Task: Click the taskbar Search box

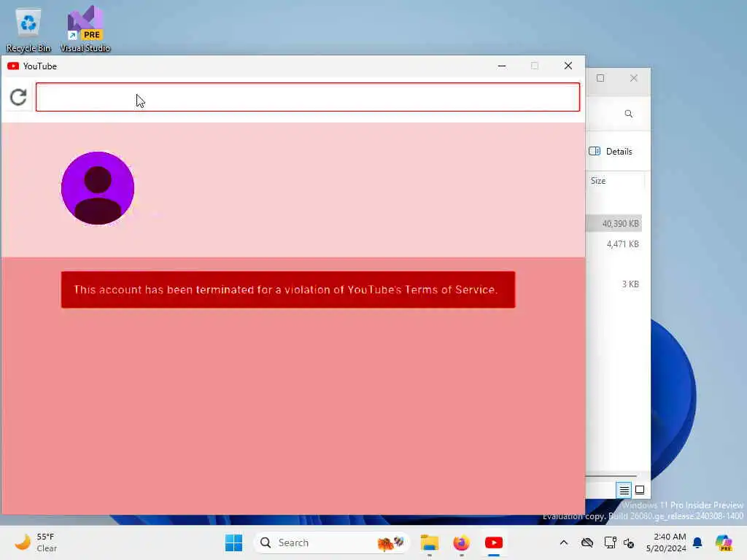Action: coord(332,542)
